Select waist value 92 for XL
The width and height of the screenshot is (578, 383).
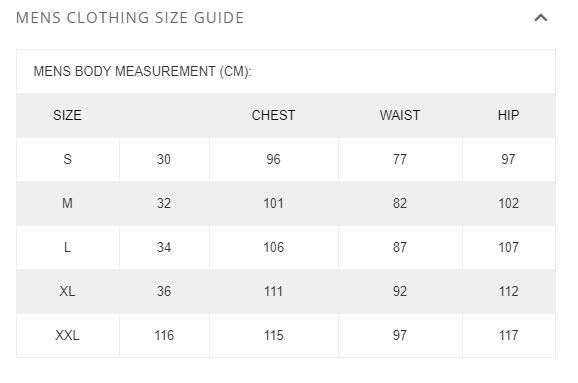(400, 291)
